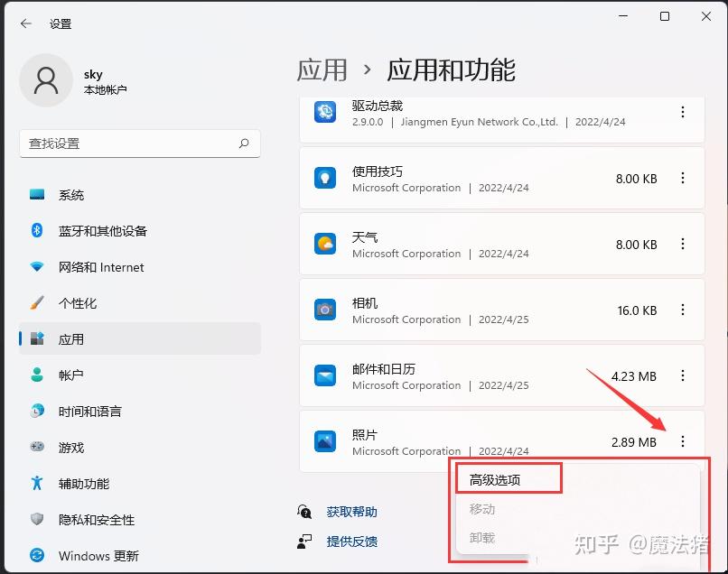The width and height of the screenshot is (728, 574).
Task: Click Jiangmen Eyun Network Co.,Ltd. publisher text
Action: (x=479, y=122)
